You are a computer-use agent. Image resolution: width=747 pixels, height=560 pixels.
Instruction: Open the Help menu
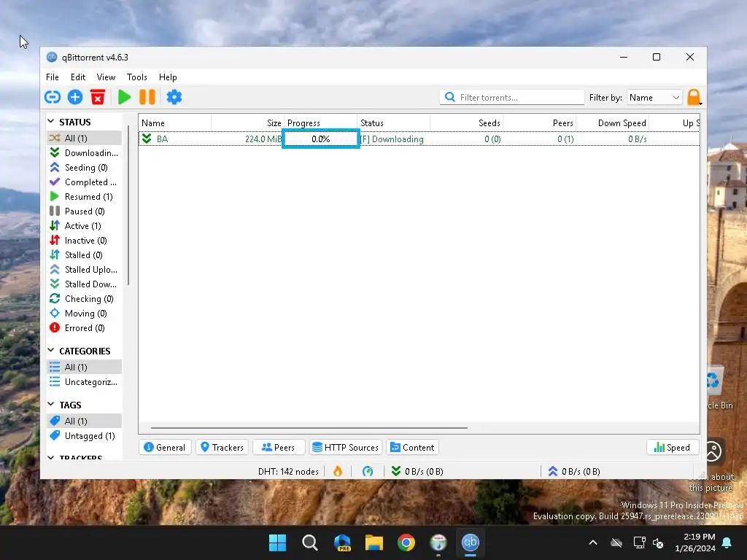[168, 77]
